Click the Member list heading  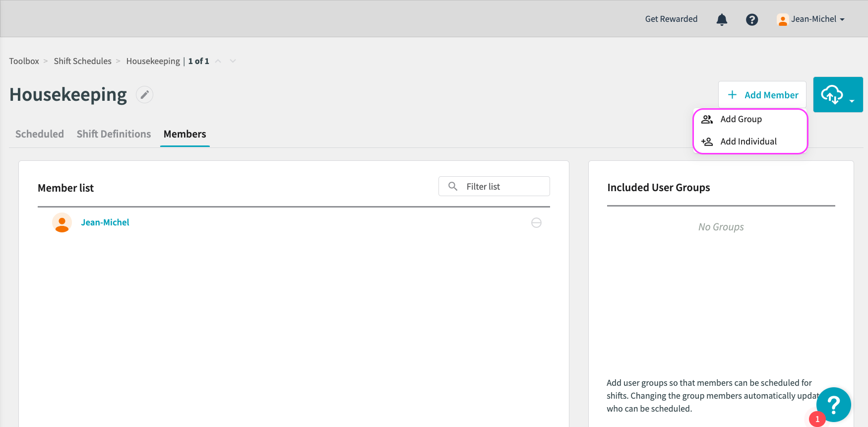[65, 188]
